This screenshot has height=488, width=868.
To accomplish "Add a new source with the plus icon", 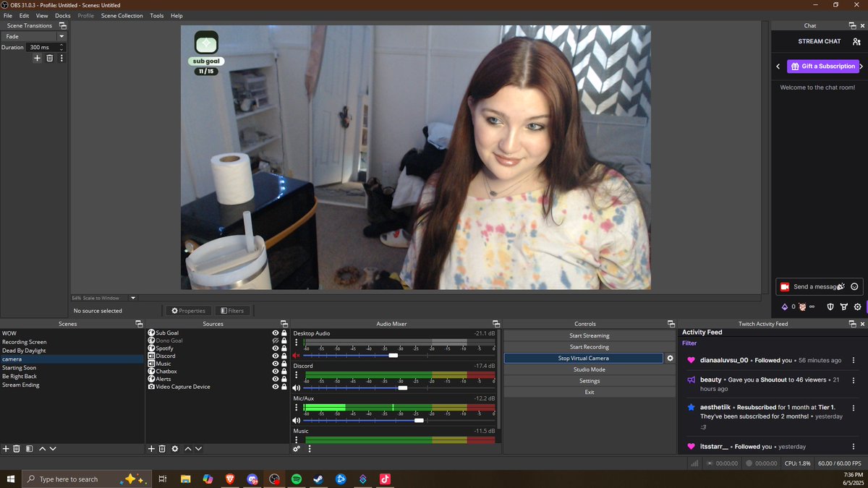I will pos(151,449).
